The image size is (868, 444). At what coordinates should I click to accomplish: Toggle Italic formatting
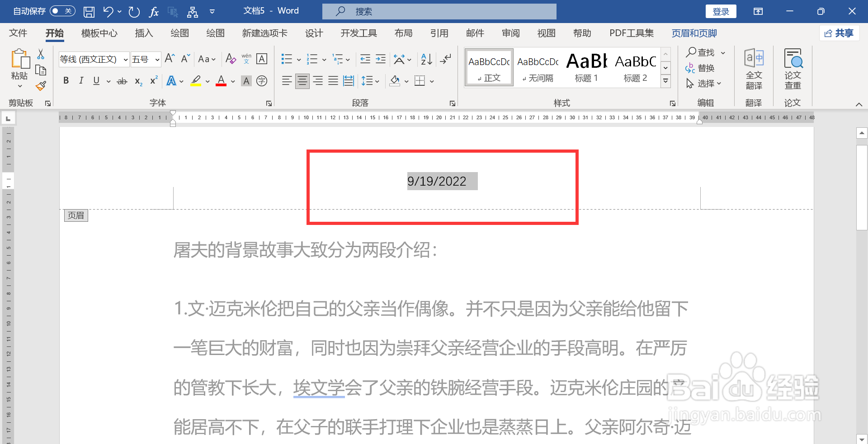(81, 81)
